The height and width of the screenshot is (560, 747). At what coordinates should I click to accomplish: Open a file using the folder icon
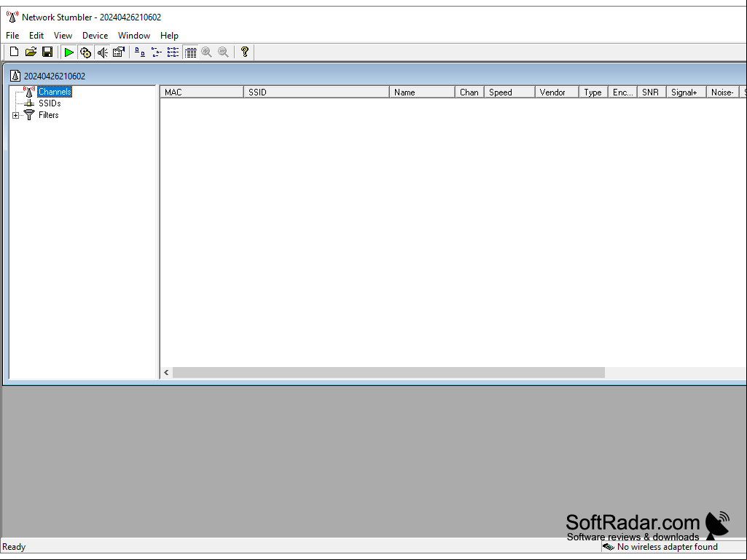pos(31,52)
